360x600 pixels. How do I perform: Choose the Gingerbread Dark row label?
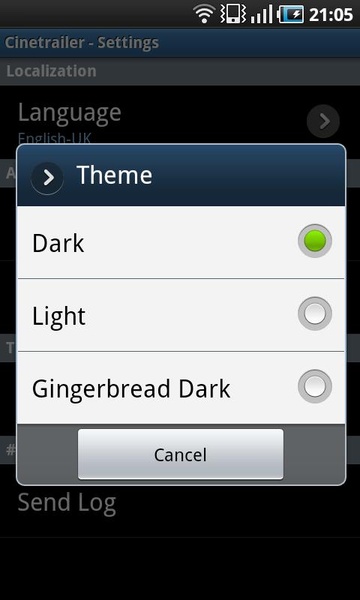pyautogui.click(x=131, y=389)
